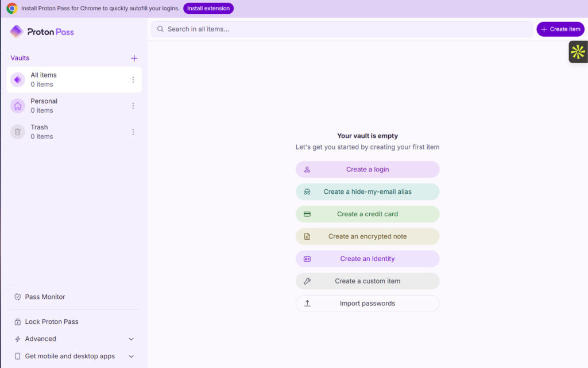Click Create an encrypted note
Viewport: 588px width, 368px height.
click(x=367, y=236)
